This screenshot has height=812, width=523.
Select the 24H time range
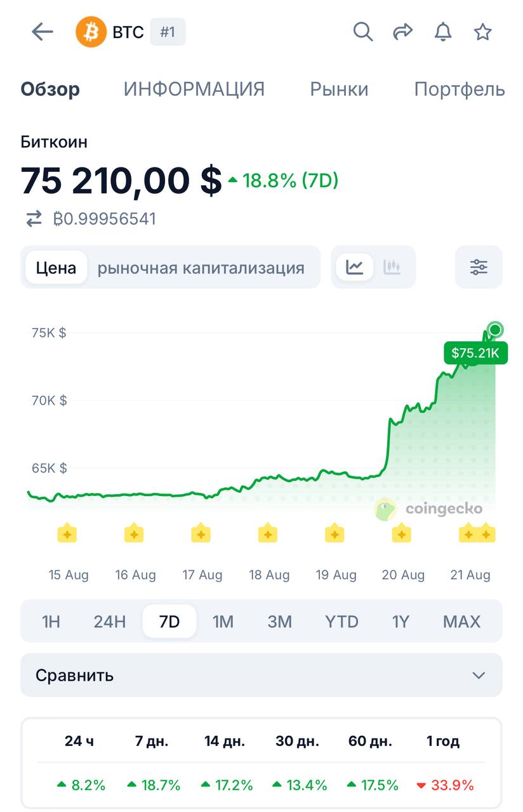click(x=110, y=622)
